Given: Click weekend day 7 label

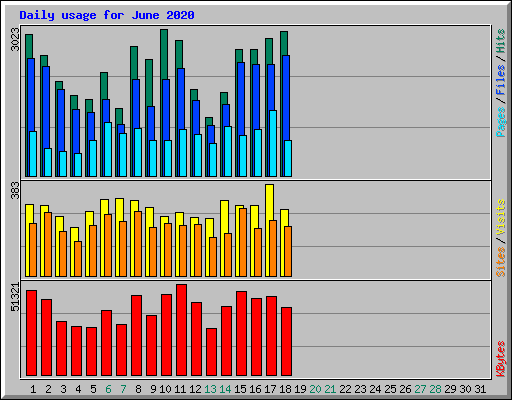Looking at the screenshot, I should pos(123,389).
